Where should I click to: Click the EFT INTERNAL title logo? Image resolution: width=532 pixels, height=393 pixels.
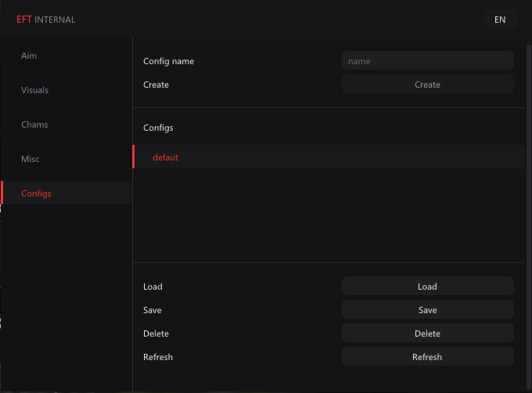point(46,20)
